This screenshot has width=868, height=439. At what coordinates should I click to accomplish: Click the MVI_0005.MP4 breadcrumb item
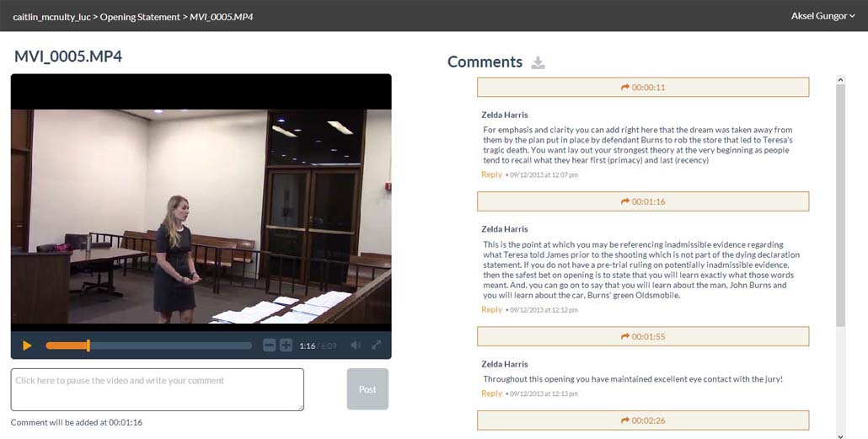(x=222, y=17)
